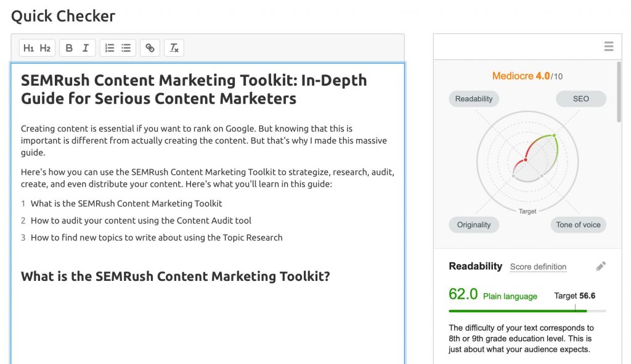
Task: Click the Target label on the radar chart
Action: pos(527,211)
